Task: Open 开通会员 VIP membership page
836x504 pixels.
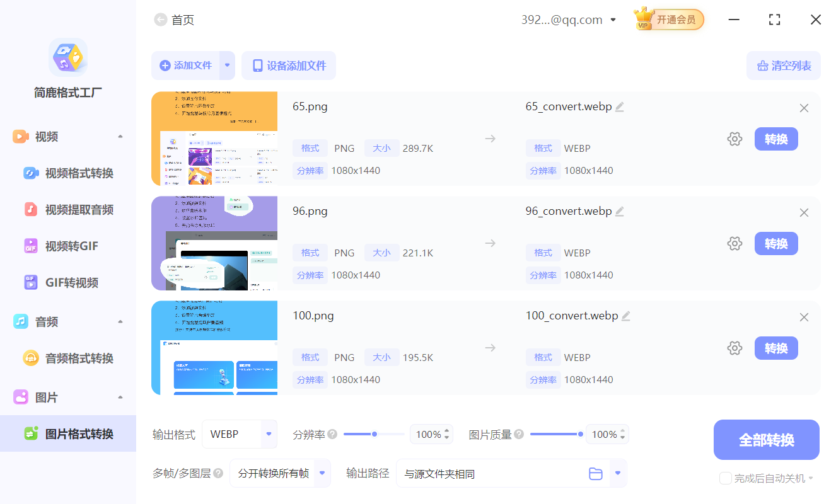Action: (668, 20)
